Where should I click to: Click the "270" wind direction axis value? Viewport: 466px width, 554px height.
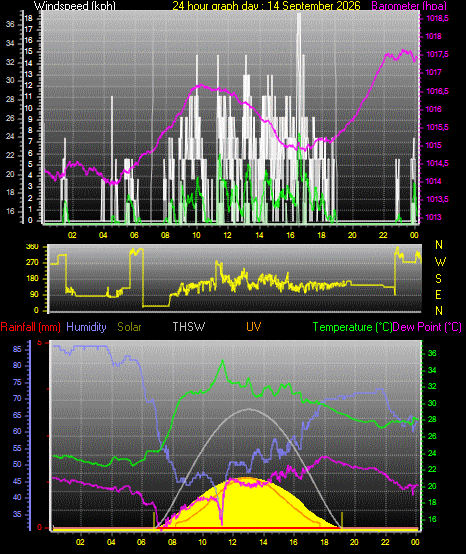(x=32, y=263)
